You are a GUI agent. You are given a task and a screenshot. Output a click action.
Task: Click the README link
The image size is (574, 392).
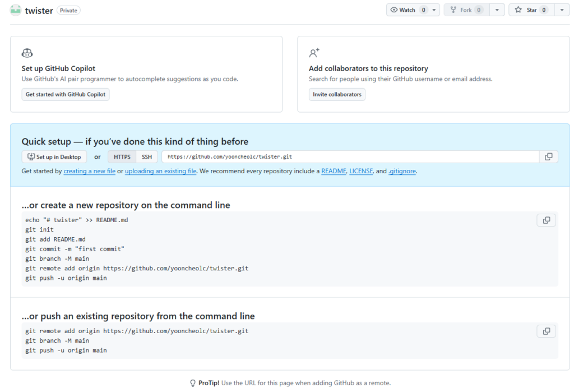pos(334,171)
